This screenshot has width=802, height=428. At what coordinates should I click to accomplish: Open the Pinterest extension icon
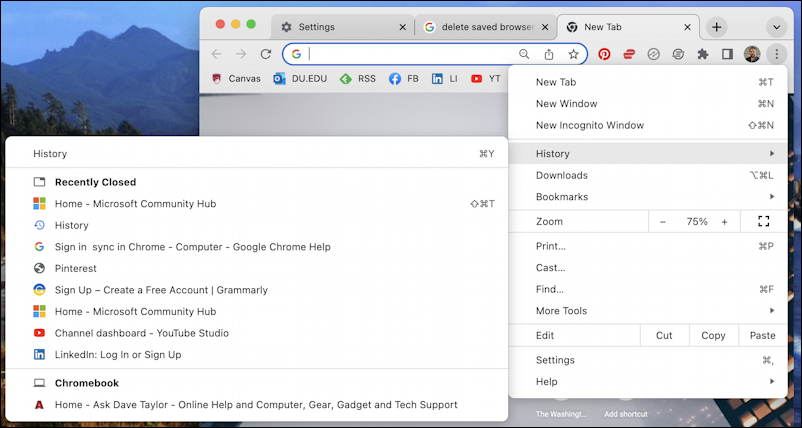[605, 54]
